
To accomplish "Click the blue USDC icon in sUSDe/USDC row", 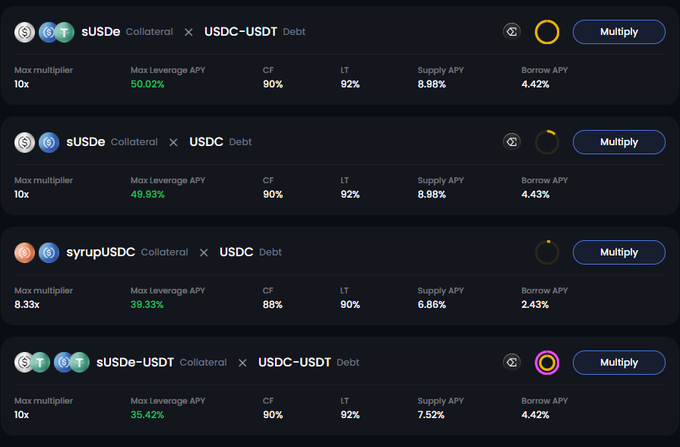I will 48,142.
